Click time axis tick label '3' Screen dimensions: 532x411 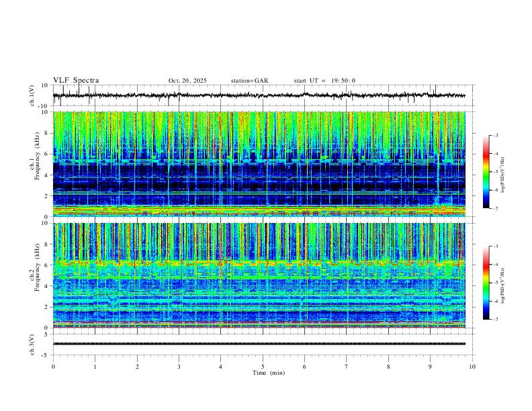[x=179, y=367]
